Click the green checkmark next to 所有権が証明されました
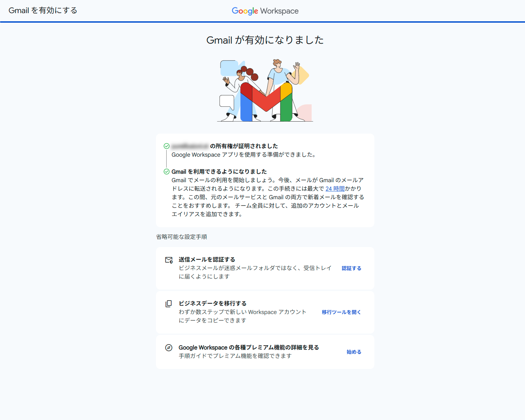 point(166,146)
